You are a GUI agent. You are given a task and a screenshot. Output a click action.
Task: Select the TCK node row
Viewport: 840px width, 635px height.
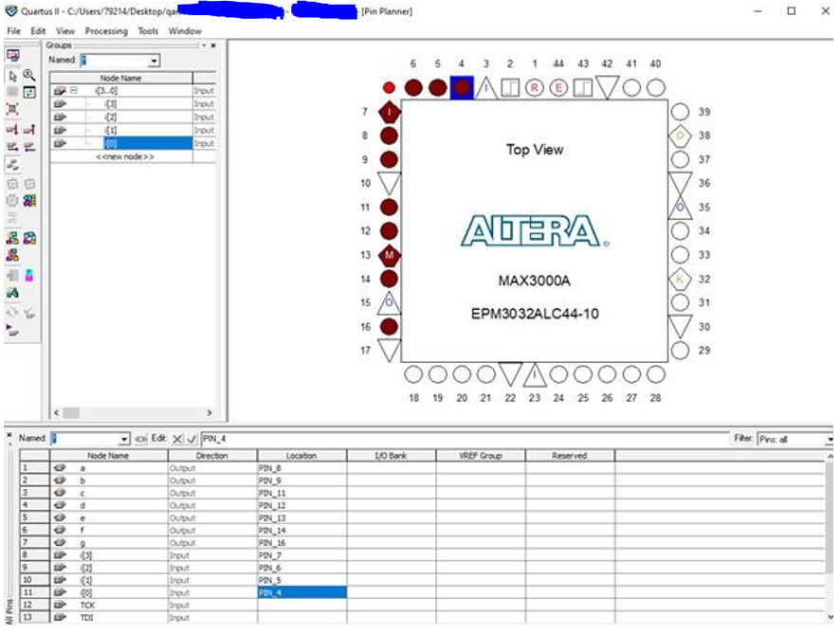coord(423,605)
